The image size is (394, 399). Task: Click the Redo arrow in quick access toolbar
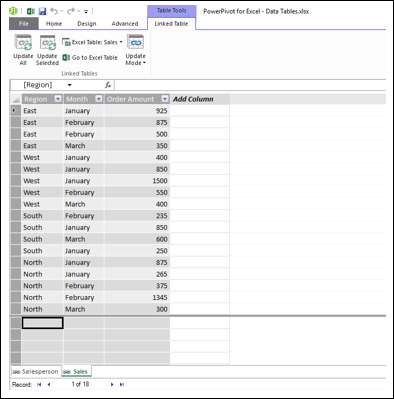click(70, 12)
